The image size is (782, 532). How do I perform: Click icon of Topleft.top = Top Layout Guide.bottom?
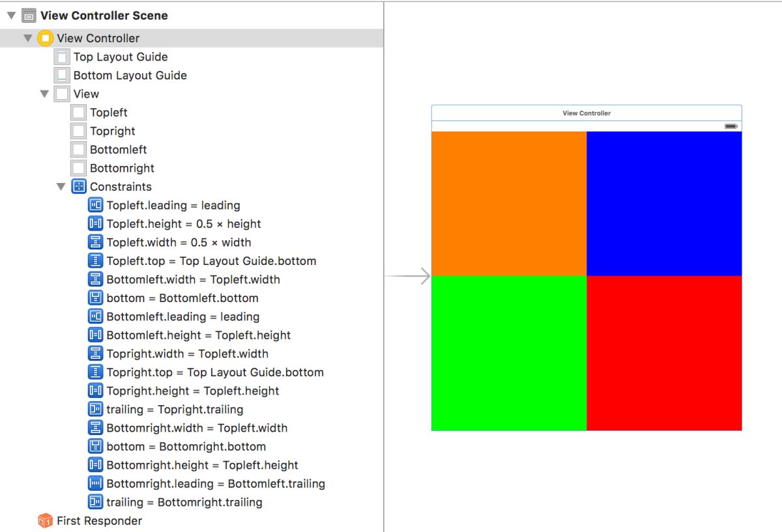tap(95, 261)
